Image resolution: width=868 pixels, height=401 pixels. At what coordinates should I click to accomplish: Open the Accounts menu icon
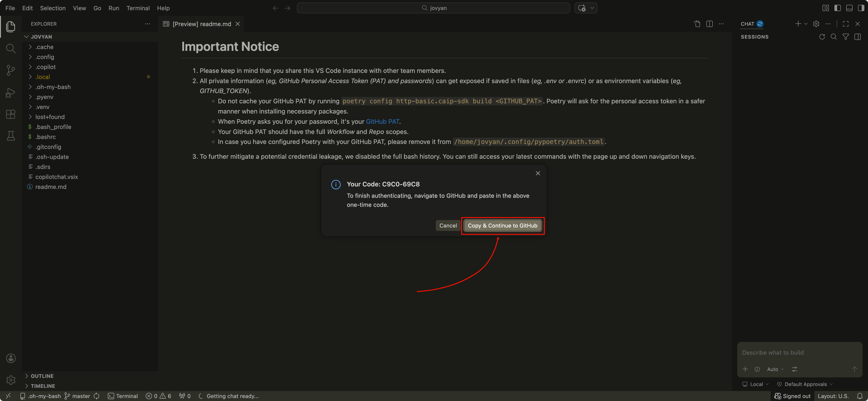[11, 358]
